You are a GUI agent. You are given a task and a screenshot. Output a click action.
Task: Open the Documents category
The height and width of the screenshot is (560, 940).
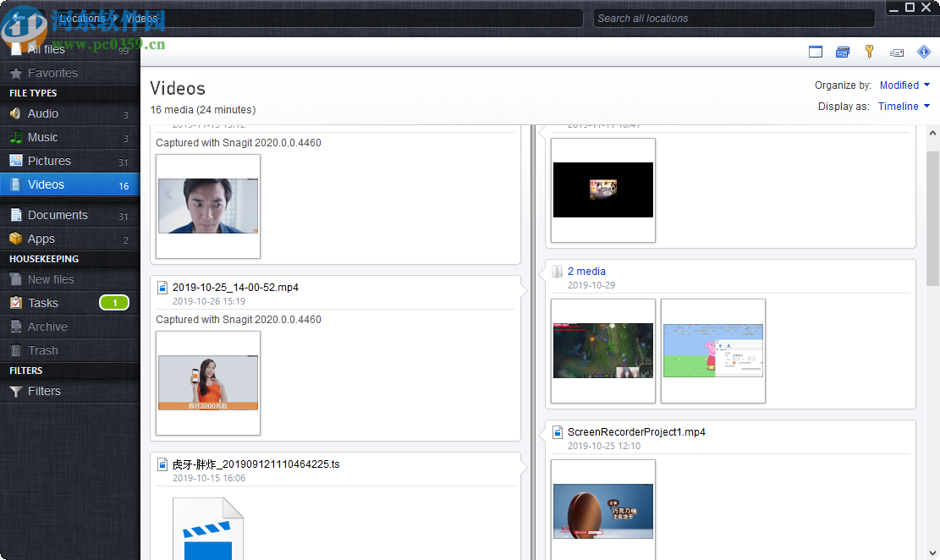(x=58, y=215)
